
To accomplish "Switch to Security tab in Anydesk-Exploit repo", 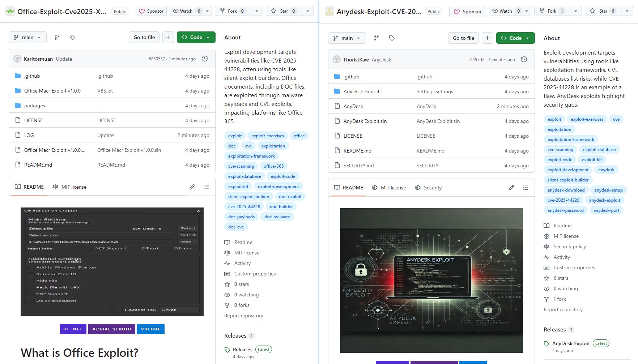I will (x=428, y=188).
